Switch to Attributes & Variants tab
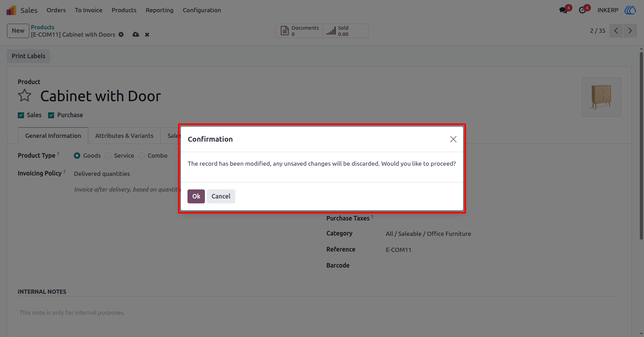Image resolution: width=644 pixels, height=337 pixels. tap(124, 136)
